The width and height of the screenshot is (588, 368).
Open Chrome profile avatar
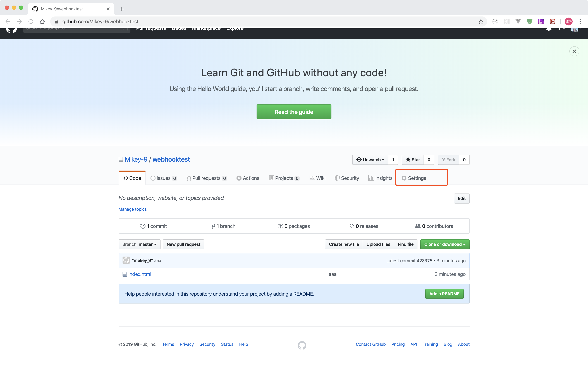tap(568, 21)
